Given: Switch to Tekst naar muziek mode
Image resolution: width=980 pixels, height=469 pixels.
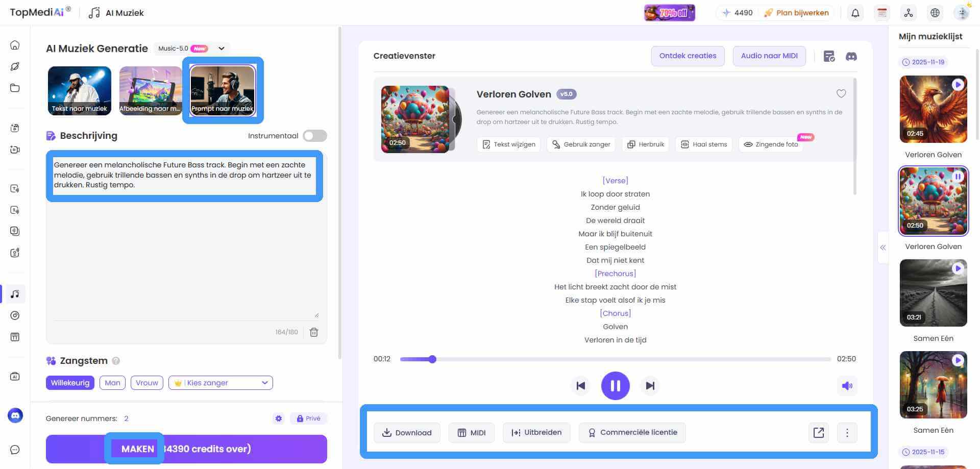Looking at the screenshot, I should pos(79,90).
